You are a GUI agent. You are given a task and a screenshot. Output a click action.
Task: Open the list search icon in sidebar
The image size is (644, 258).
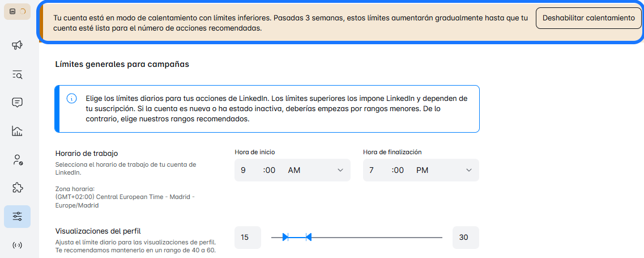pyautogui.click(x=17, y=74)
